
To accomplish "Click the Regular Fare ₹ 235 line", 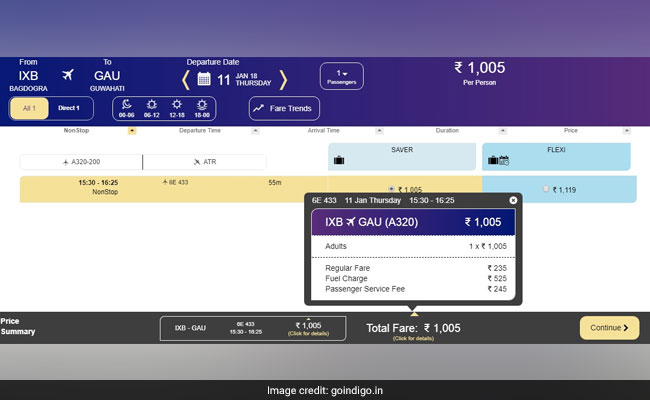I will pyautogui.click(x=416, y=268).
